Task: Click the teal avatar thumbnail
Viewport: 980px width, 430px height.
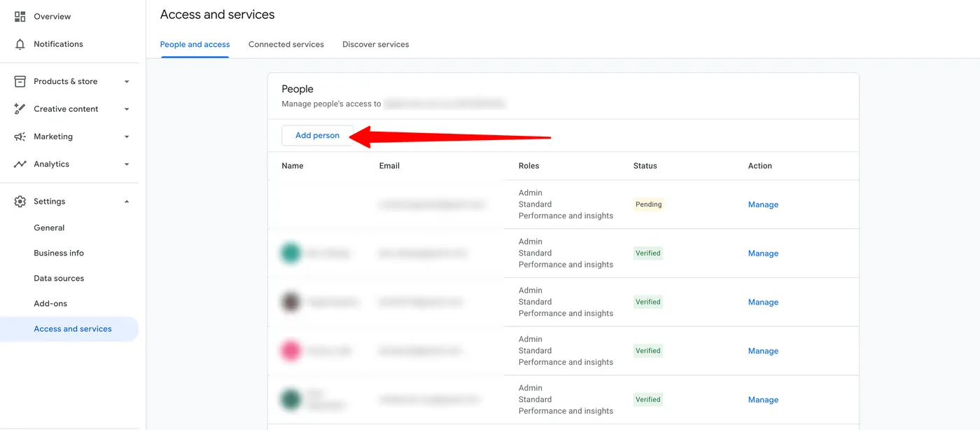Action: tap(290, 253)
